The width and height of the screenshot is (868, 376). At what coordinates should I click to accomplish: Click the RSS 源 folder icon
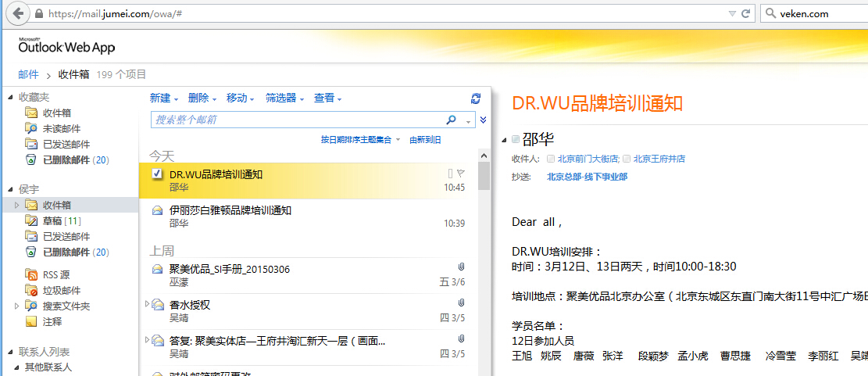pyautogui.click(x=31, y=274)
